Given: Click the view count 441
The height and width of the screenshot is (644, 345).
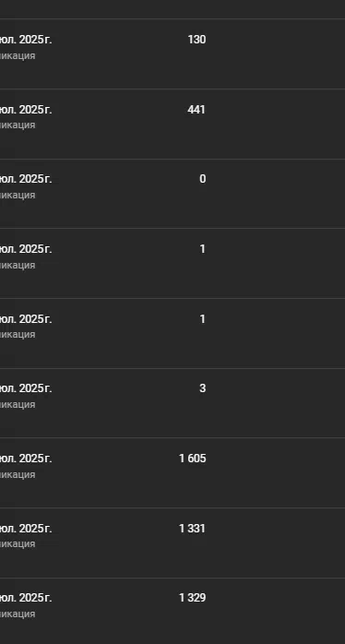Looking at the screenshot, I should (196, 110).
